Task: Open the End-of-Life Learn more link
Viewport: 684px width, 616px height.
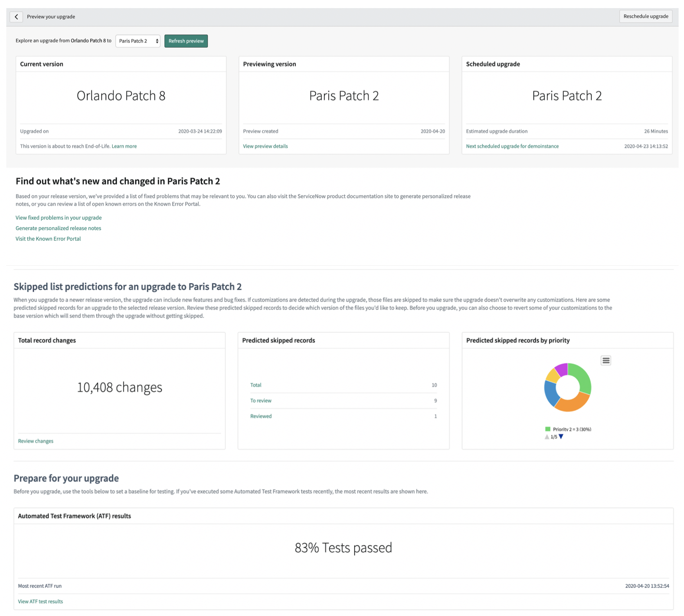Action: coord(124,146)
